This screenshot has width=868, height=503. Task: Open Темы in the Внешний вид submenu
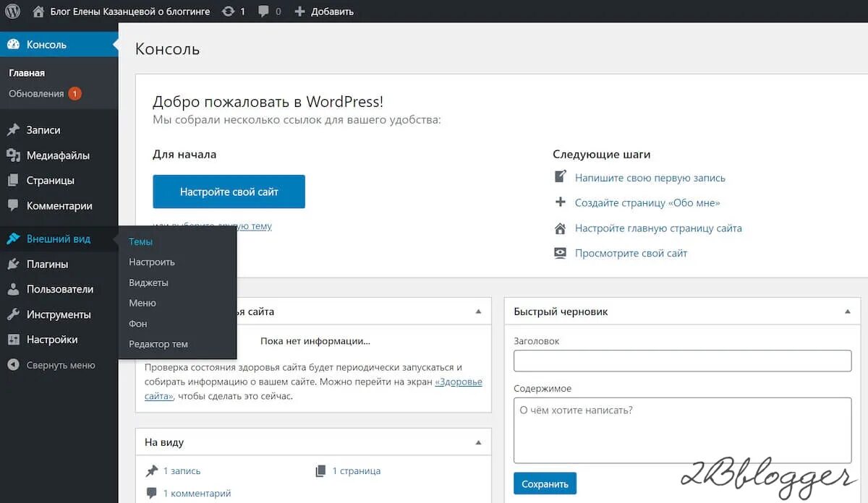tap(140, 241)
